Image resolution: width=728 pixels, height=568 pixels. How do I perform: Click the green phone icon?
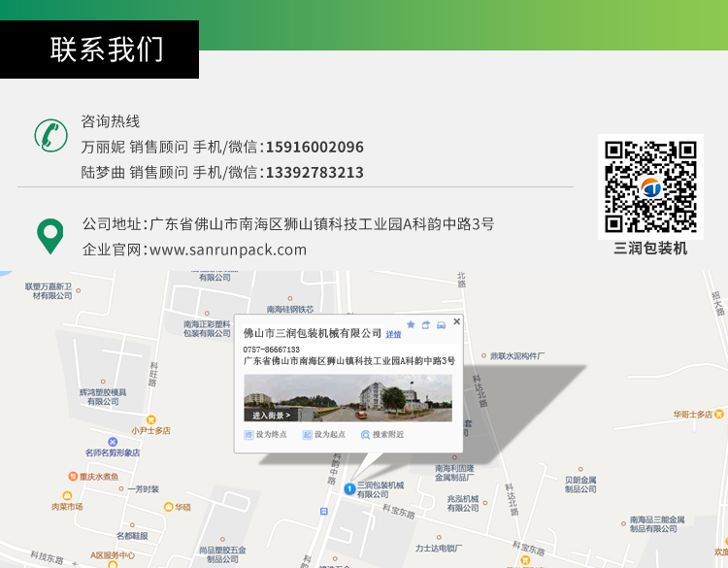point(50,134)
